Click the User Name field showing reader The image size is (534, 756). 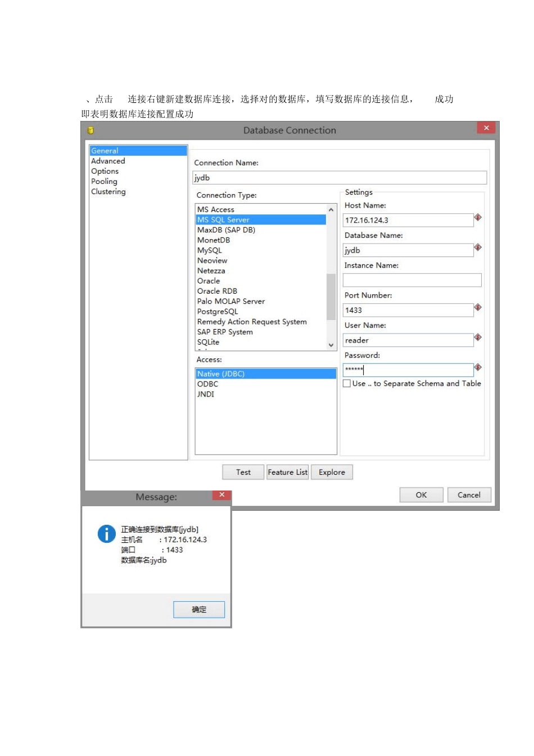[x=408, y=340]
